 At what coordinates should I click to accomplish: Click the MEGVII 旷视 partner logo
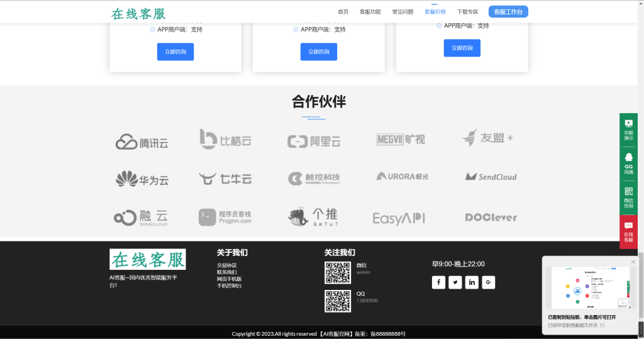pyautogui.click(x=401, y=139)
